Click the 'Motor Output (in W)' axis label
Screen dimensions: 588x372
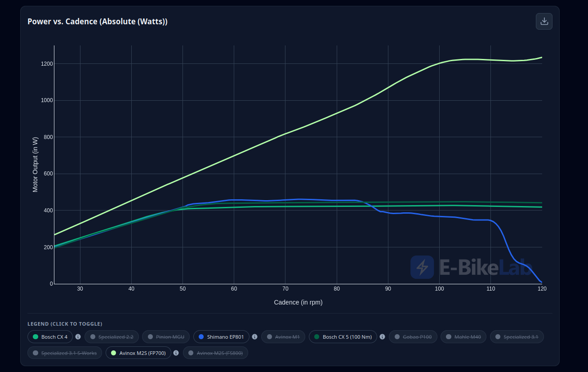coord(36,165)
